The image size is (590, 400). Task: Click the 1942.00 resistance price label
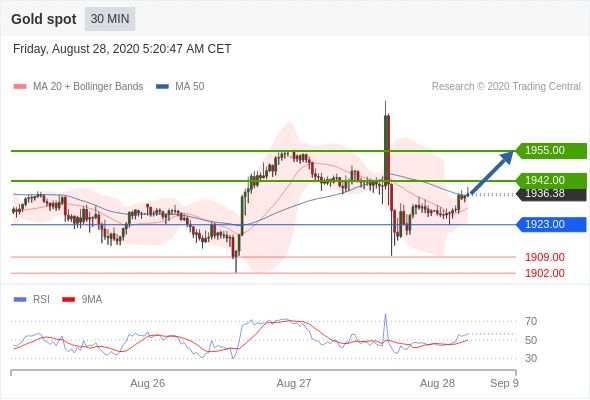click(551, 180)
